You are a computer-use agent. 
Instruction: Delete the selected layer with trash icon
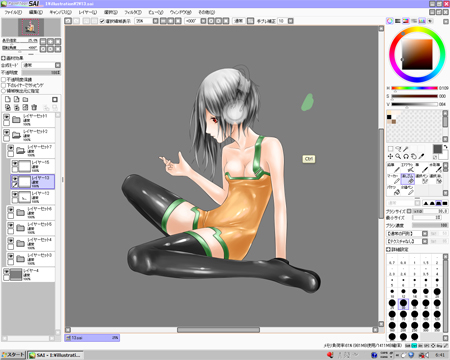[34, 107]
